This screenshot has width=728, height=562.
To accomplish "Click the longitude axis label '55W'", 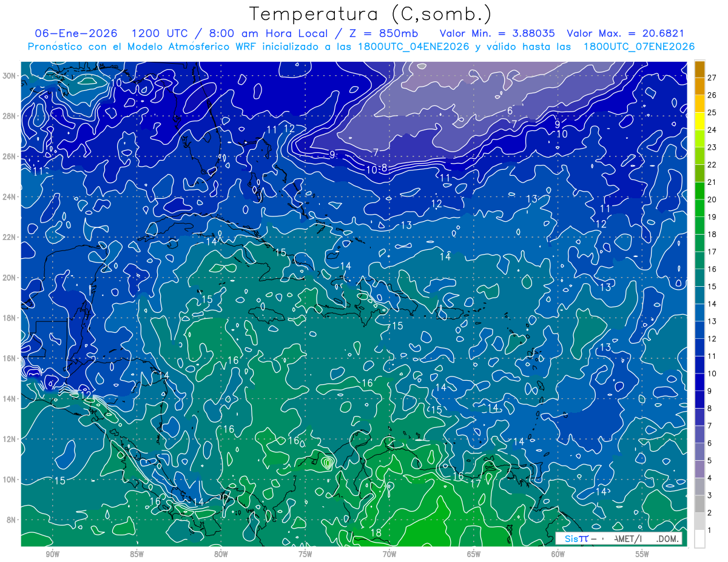I will [642, 555].
